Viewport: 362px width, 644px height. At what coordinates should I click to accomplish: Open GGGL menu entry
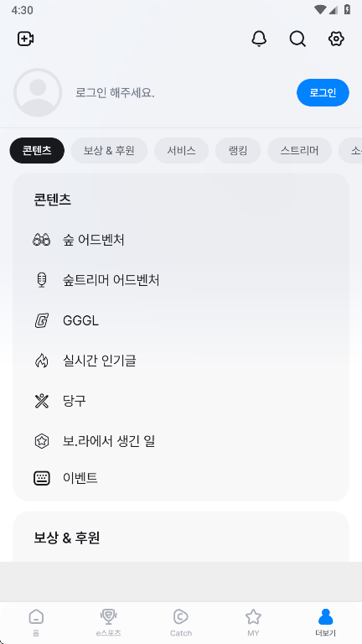(x=181, y=320)
